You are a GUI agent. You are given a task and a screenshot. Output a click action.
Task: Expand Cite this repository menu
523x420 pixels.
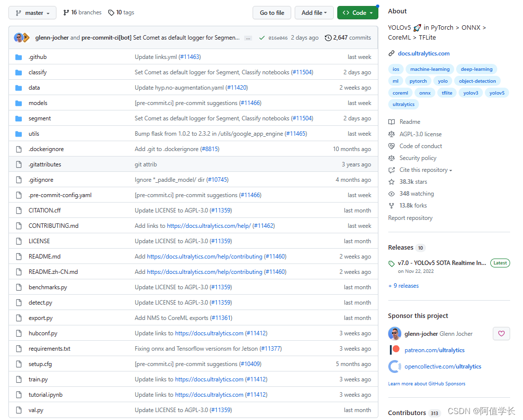[x=425, y=170]
